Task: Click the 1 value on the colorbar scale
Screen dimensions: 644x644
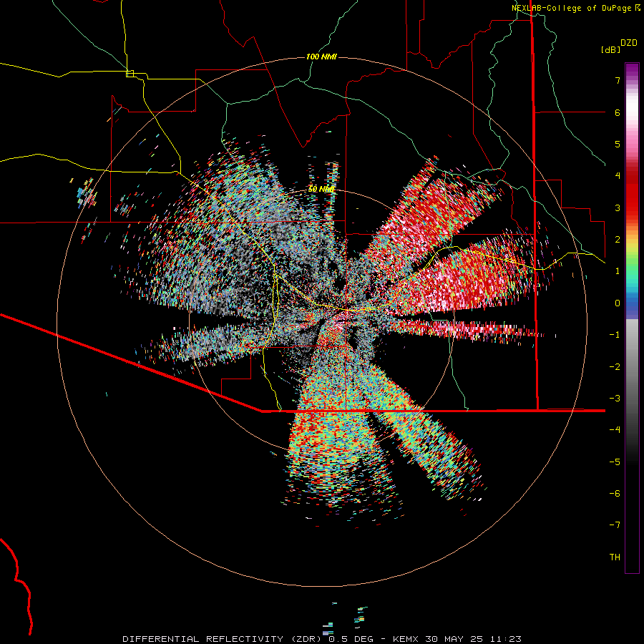Action: coord(618,271)
